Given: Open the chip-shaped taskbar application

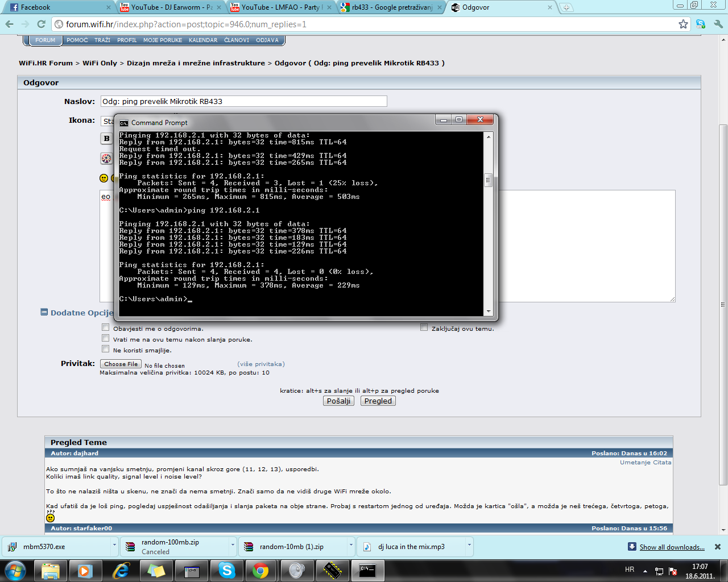Looking at the screenshot, I should point(332,570).
